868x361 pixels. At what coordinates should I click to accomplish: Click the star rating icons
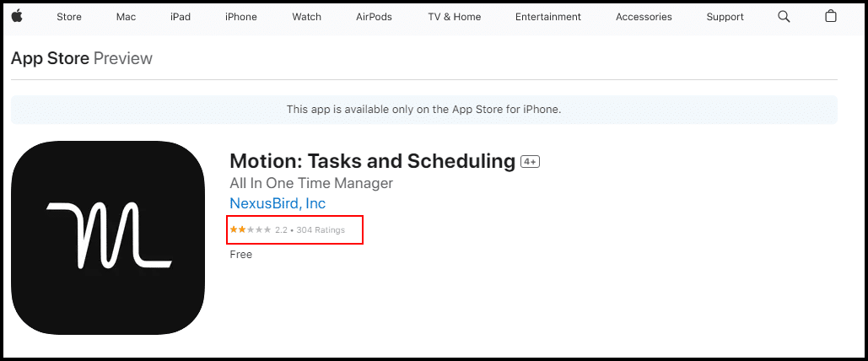click(251, 229)
